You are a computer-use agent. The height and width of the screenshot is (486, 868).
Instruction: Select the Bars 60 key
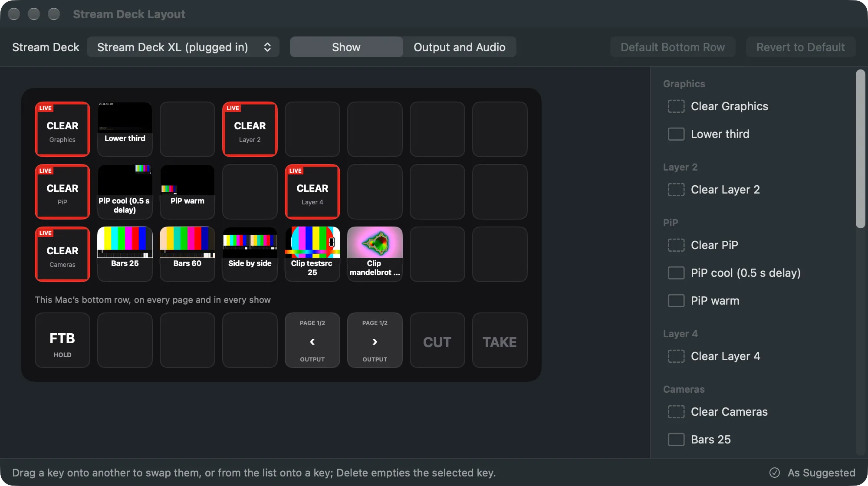point(187,254)
